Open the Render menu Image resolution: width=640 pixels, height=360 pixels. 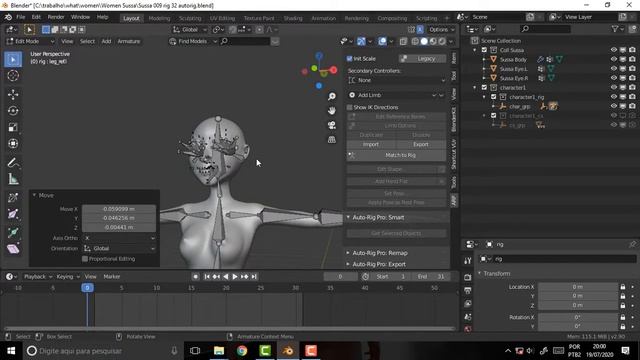pyautogui.click(x=56, y=17)
